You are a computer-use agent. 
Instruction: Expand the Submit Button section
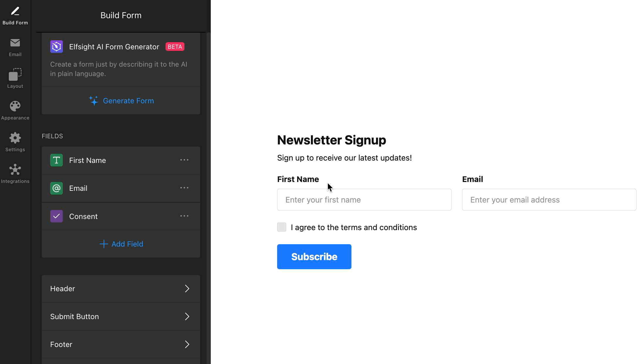point(121,316)
